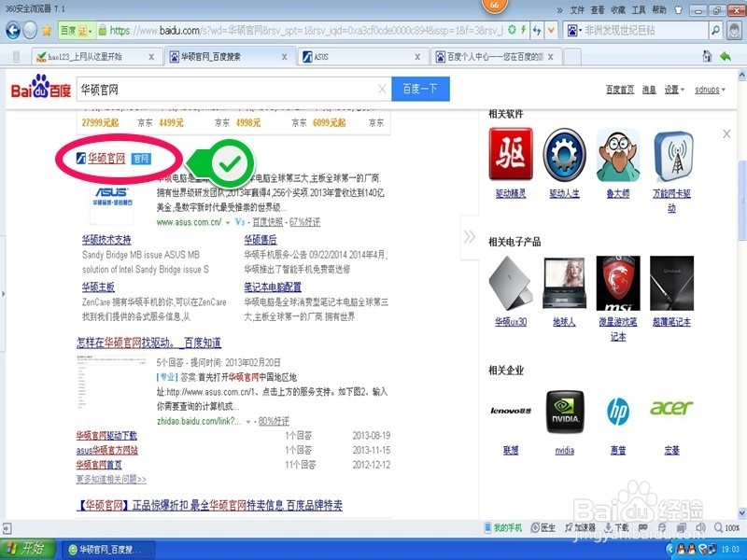Click the lightning speed mode icon
This screenshot has width=747, height=560.
(x=523, y=30)
